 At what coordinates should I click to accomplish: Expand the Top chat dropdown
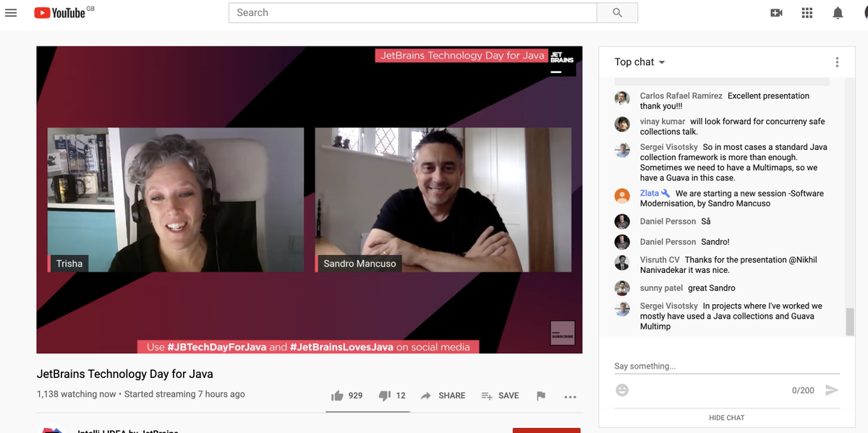click(x=639, y=62)
